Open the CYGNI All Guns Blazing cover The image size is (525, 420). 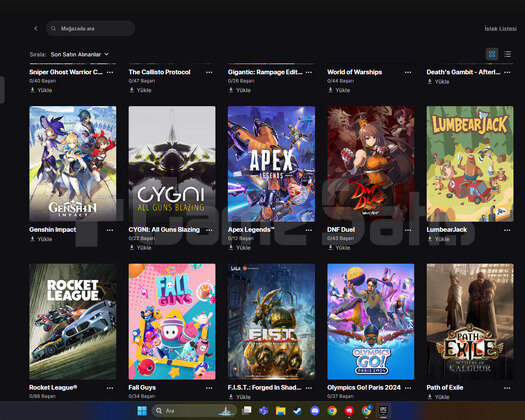point(172,164)
